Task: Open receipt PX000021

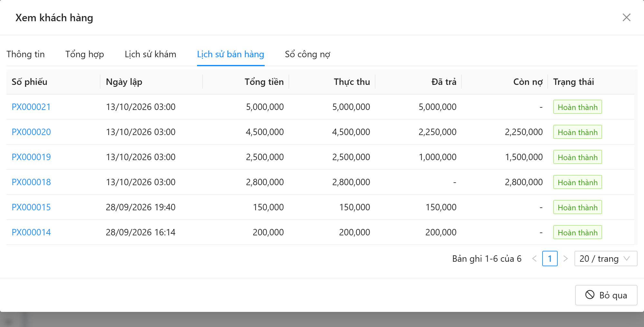Action: pos(31,107)
